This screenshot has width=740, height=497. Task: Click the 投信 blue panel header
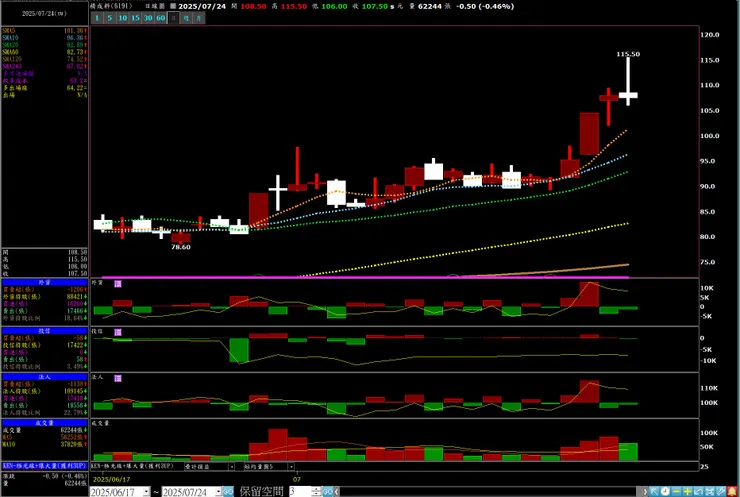click(45, 331)
